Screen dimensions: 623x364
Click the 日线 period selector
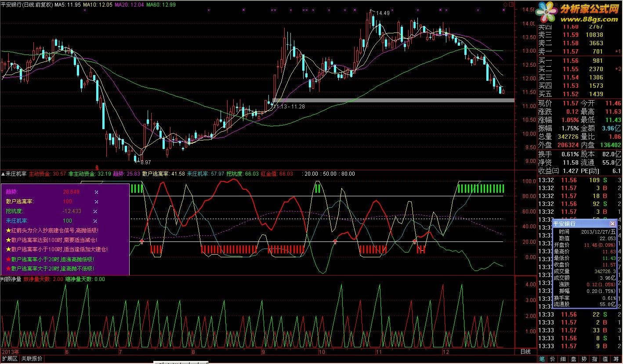(x=525, y=352)
